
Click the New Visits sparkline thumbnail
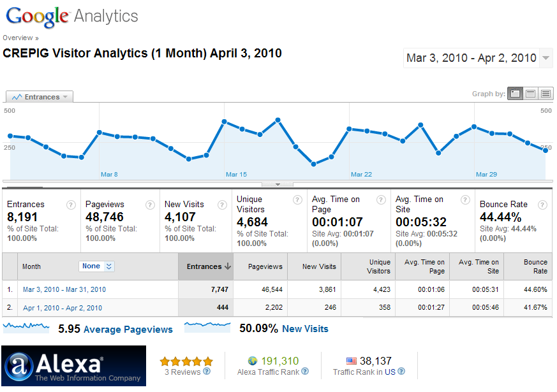[207, 328]
